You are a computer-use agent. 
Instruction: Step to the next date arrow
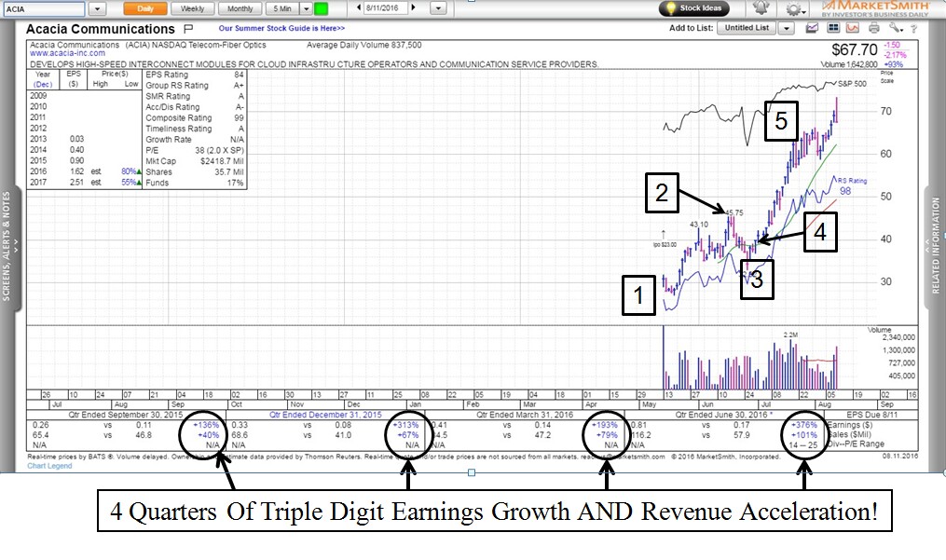[411, 8]
